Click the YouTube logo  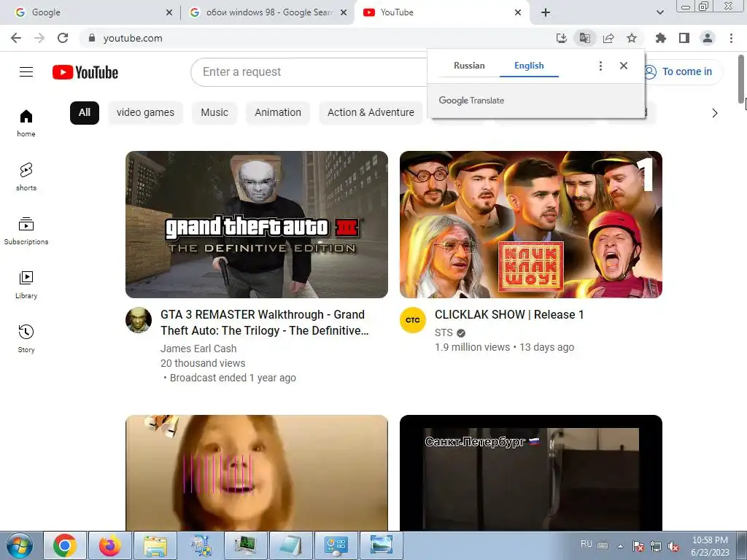coord(85,72)
